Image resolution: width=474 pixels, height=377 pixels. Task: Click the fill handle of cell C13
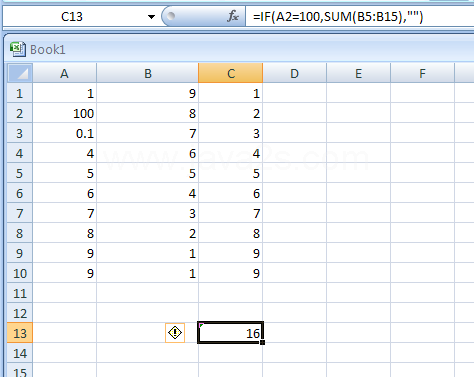263,342
